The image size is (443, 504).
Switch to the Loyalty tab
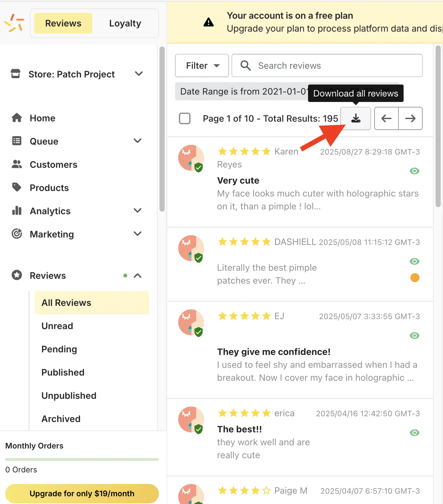125,23
